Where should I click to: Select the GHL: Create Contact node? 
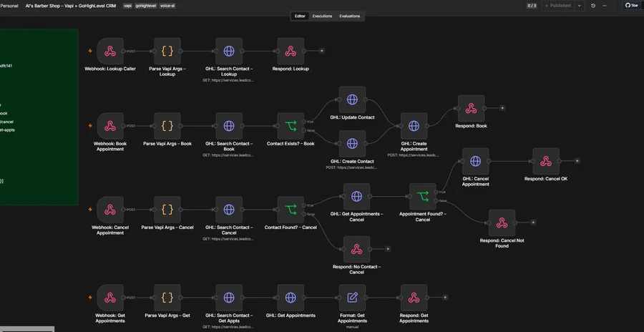352,143
